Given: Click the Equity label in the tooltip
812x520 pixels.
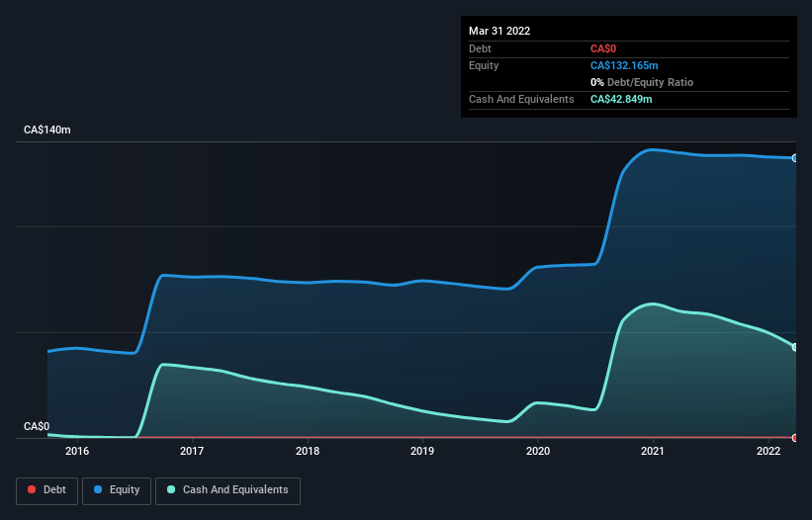Looking at the screenshot, I should pos(484,65).
